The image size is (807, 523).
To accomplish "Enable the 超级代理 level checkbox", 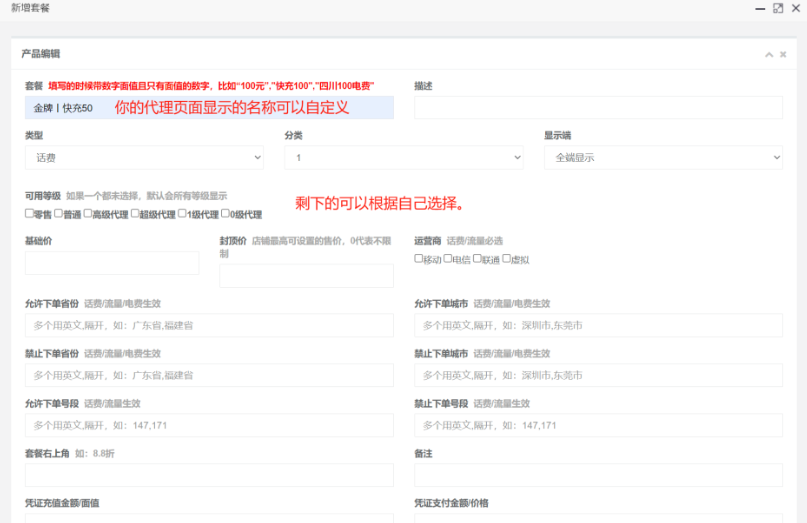I will tap(134, 213).
